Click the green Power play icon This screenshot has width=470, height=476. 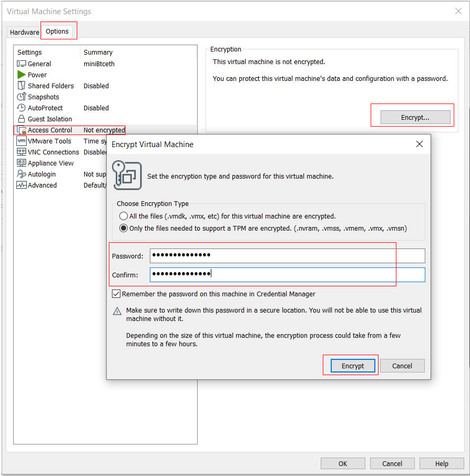coord(22,75)
